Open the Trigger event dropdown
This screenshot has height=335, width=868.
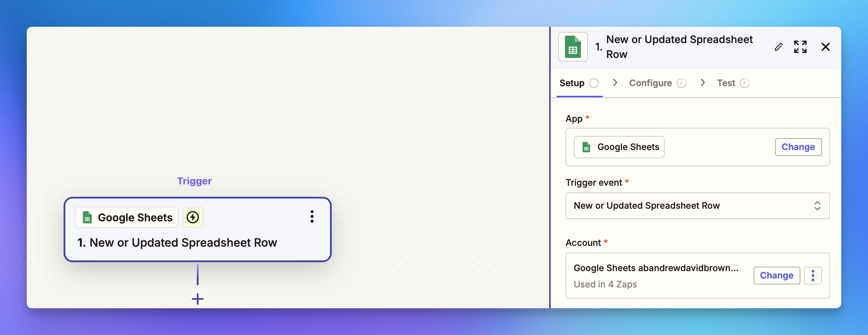[697, 206]
